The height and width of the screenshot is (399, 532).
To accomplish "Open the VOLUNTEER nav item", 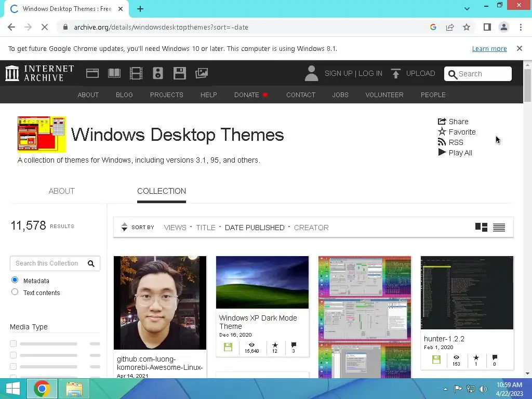I will [x=384, y=95].
